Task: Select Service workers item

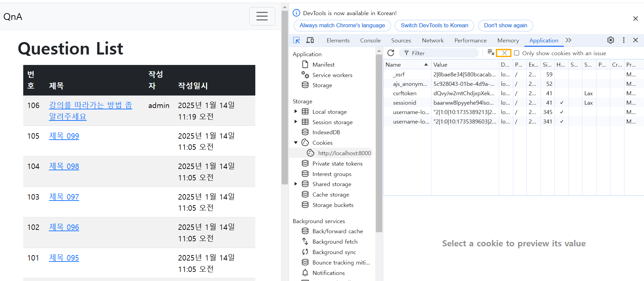Action: 332,75
